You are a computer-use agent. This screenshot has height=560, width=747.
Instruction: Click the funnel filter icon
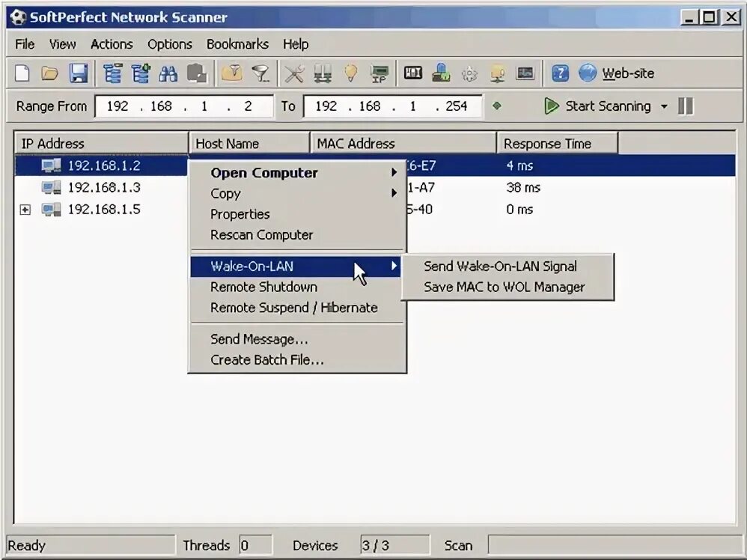pyautogui.click(x=260, y=74)
